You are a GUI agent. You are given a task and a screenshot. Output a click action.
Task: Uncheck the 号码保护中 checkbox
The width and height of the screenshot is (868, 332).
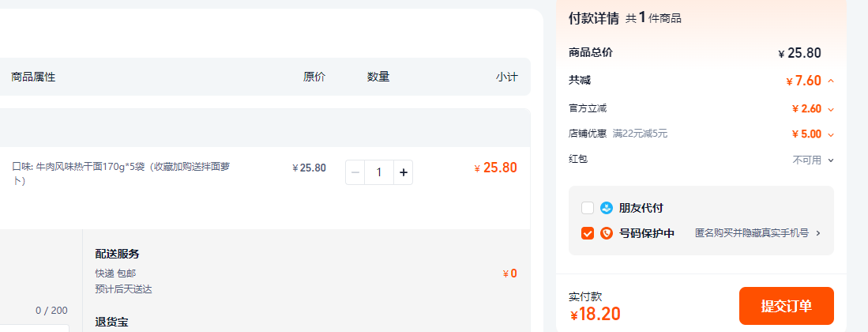588,233
